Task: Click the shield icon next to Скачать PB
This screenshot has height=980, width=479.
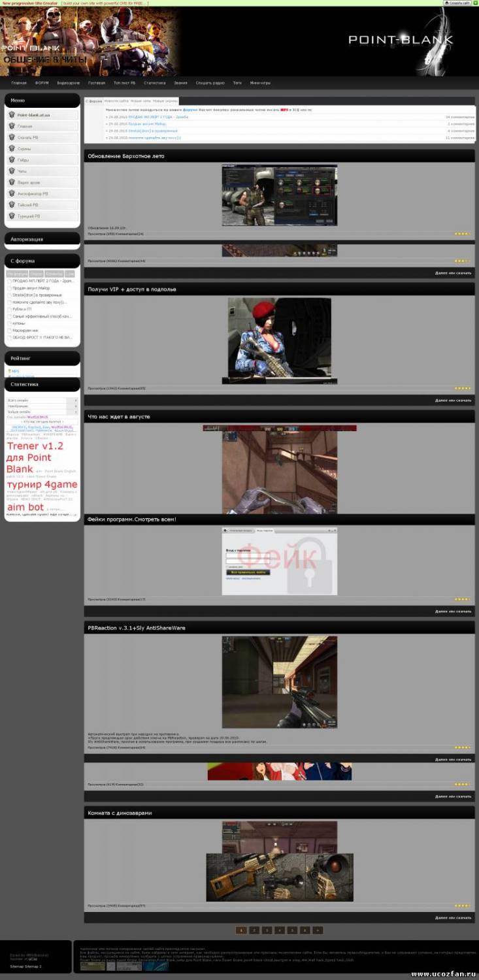Action: [12, 137]
